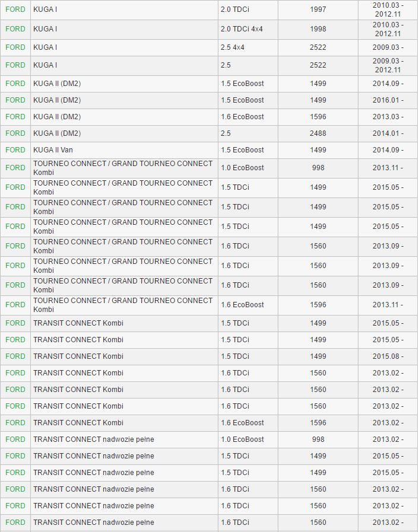The image size is (419, 532).
Task: Select the date cell '2015.08 -'
Action: [x=388, y=356]
